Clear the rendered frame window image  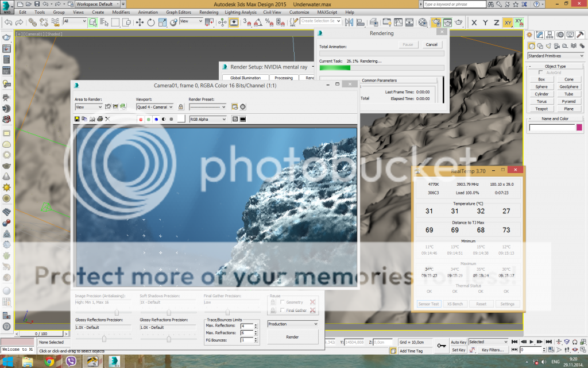coord(107,119)
